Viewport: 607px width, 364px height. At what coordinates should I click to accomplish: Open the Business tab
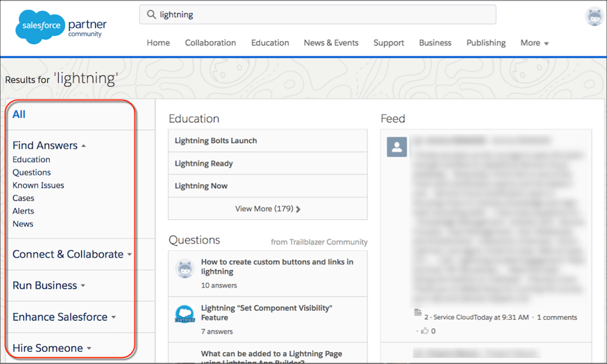tap(435, 43)
